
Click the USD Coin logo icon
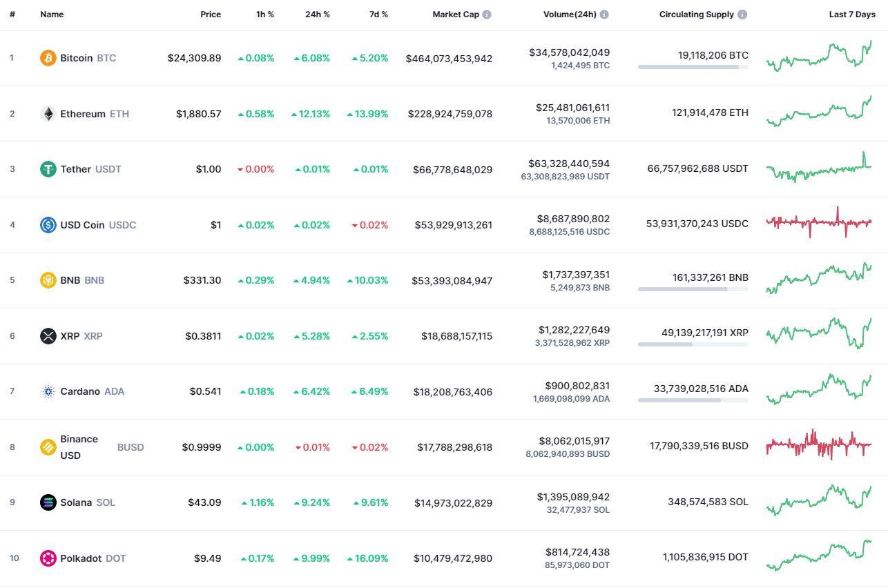(x=48, y=225)
